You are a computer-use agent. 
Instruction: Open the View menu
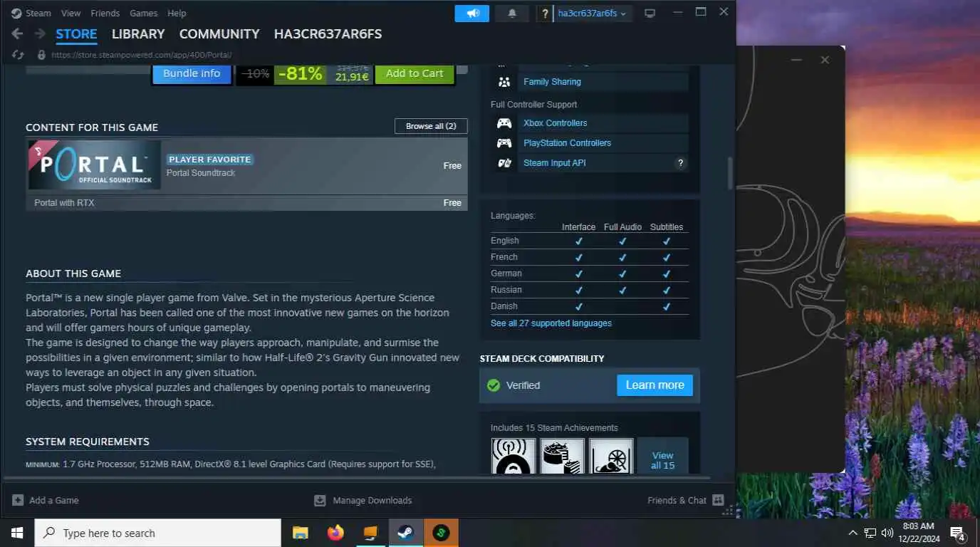click(71, 13)
